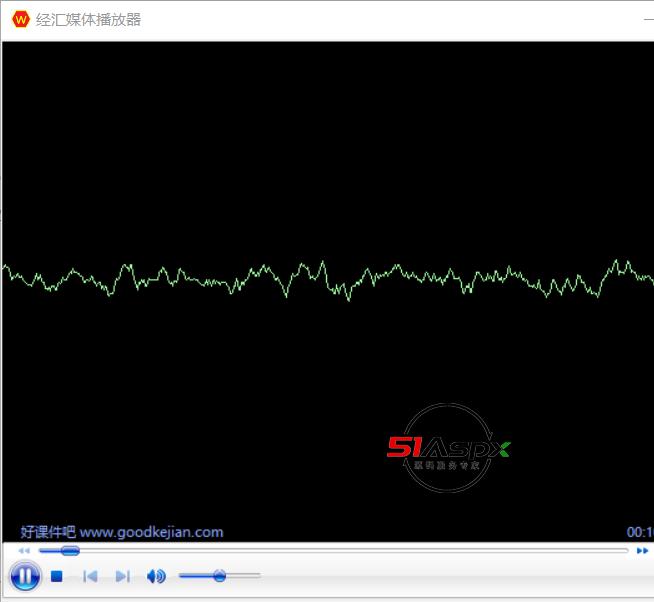Mute the audio via speaker icon
654x602 pixels.
(156, 576)
